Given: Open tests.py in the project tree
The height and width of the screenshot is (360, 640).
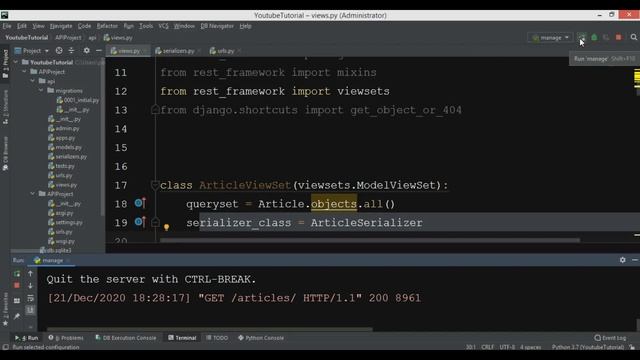Looking at the screenshot, I should [x=61, y=166].
